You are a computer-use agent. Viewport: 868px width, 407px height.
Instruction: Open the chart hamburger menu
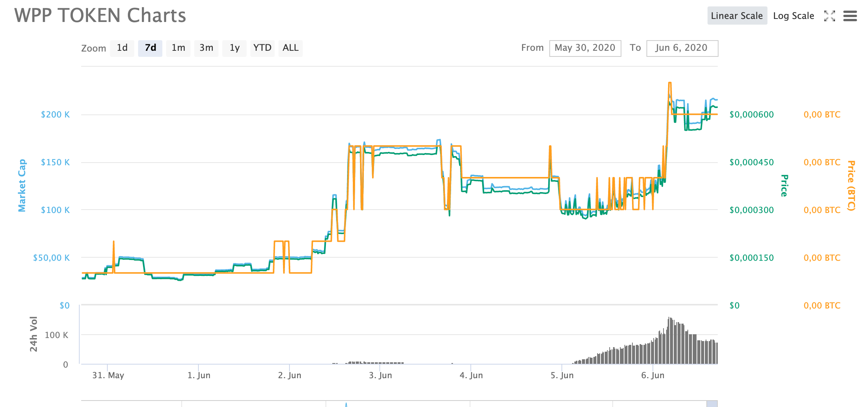[850, 16]
